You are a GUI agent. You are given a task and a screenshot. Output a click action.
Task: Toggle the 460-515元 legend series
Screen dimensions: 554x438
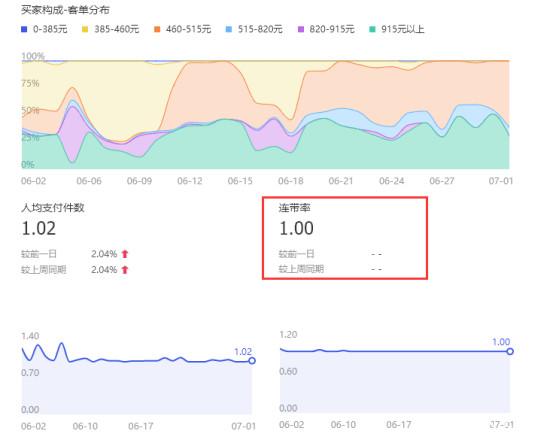coord(182,29)
